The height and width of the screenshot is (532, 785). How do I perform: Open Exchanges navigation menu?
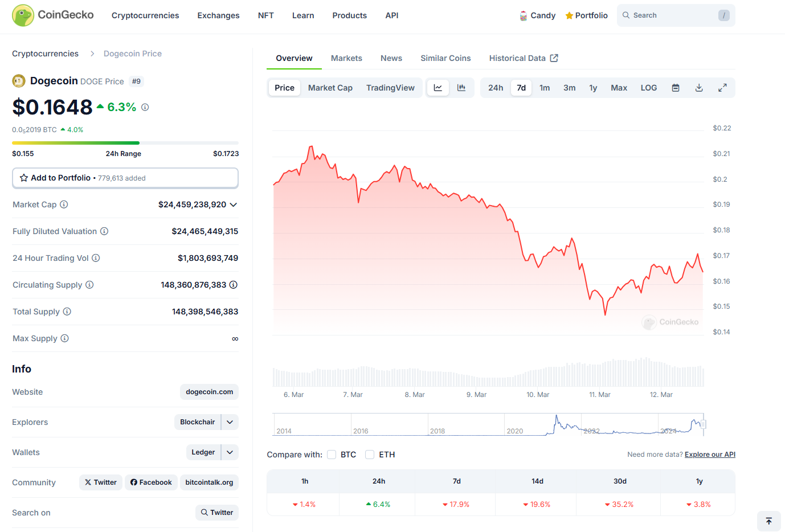[219, 15]
